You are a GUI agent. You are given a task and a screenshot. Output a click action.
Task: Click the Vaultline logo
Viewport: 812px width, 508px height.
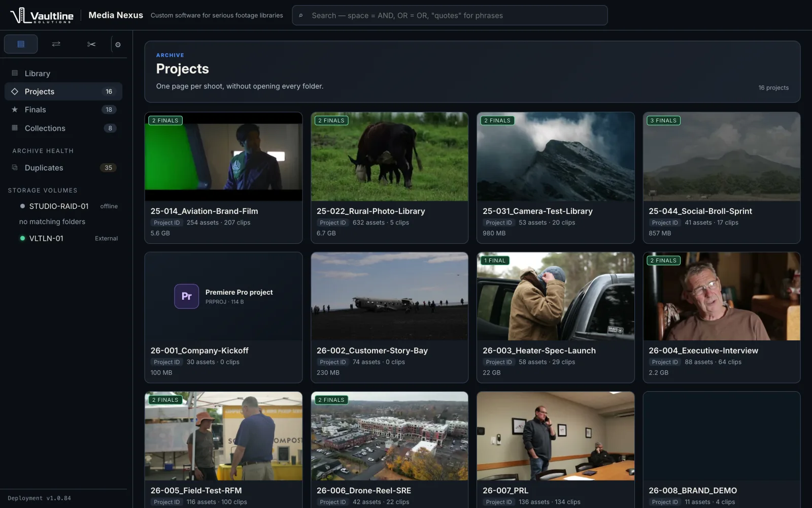42,15
